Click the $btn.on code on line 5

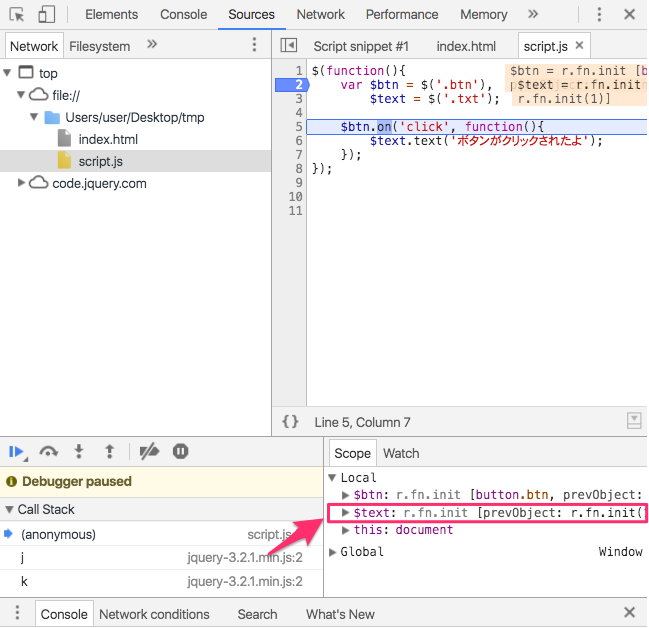[366, 127]
